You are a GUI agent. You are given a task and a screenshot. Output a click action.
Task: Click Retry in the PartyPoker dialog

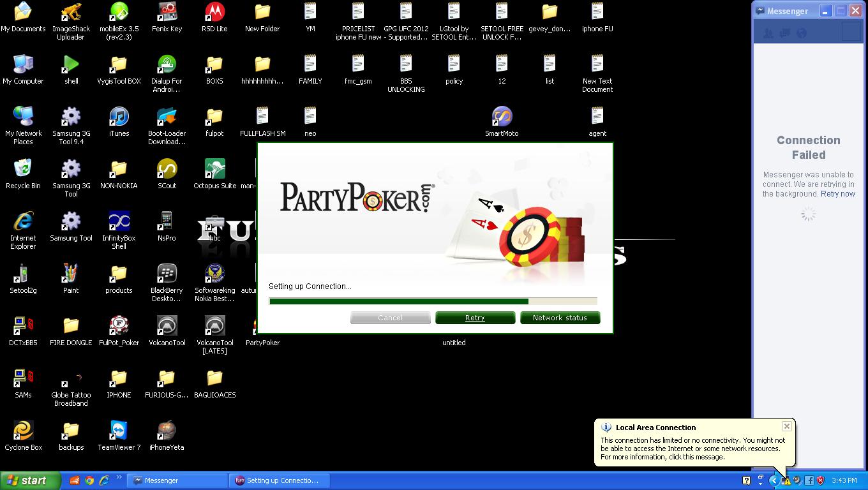click(475, 318)
